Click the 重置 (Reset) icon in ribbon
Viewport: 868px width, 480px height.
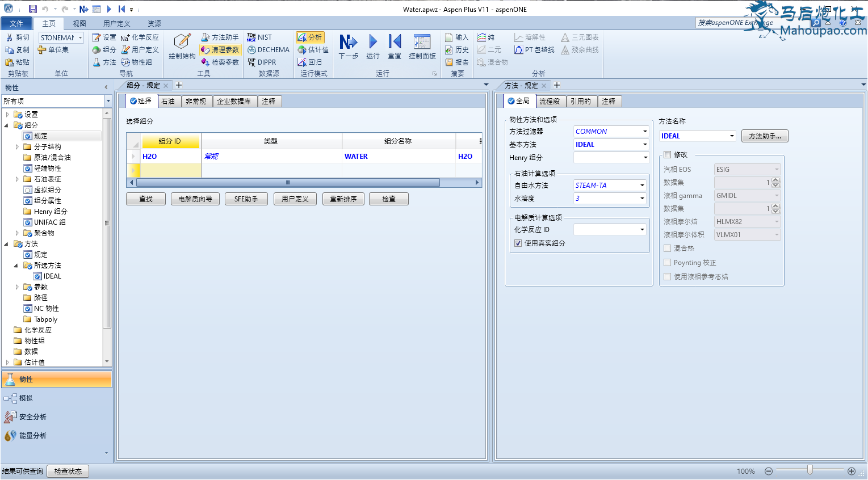tap(395, 43)
